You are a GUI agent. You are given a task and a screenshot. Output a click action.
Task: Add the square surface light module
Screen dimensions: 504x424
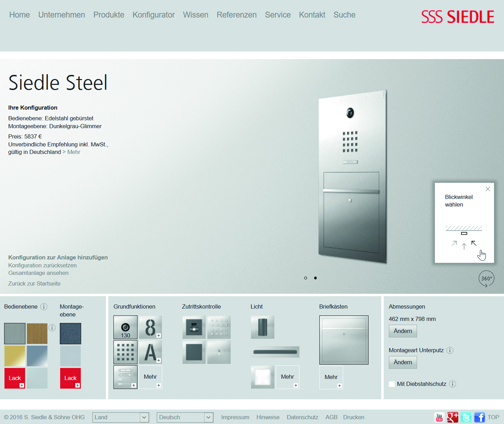[263, 377]
